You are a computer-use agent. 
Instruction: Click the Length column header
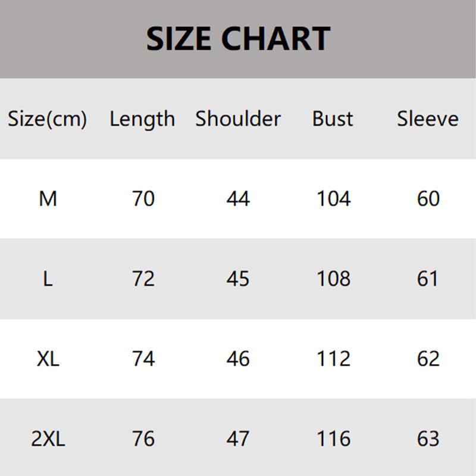pyautogui.click(x=142, y=119)
